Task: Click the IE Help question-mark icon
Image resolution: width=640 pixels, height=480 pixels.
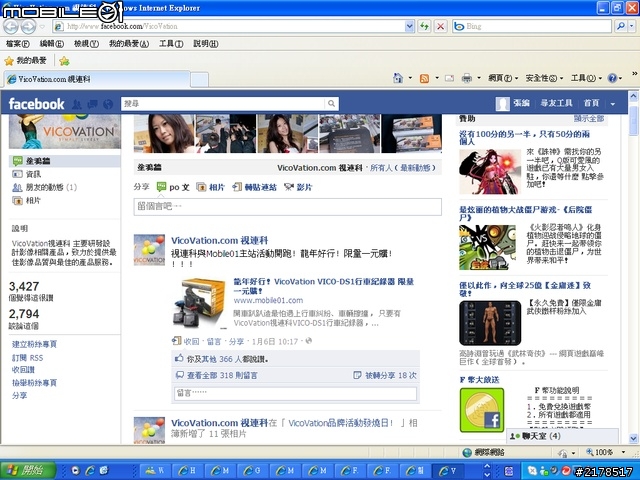Action: (x=612, y=78)
